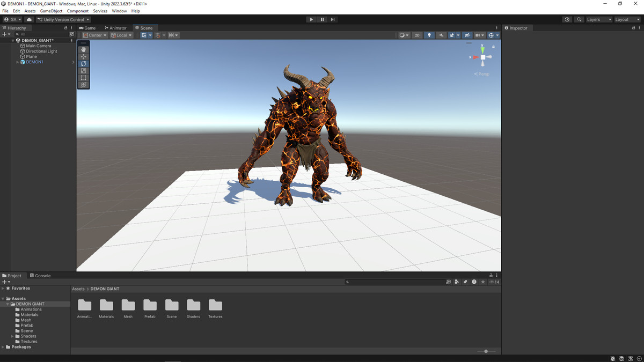The width and height of the screenshot is (644, 362).
Task: Select the Hand view tool
Action: 83,49
